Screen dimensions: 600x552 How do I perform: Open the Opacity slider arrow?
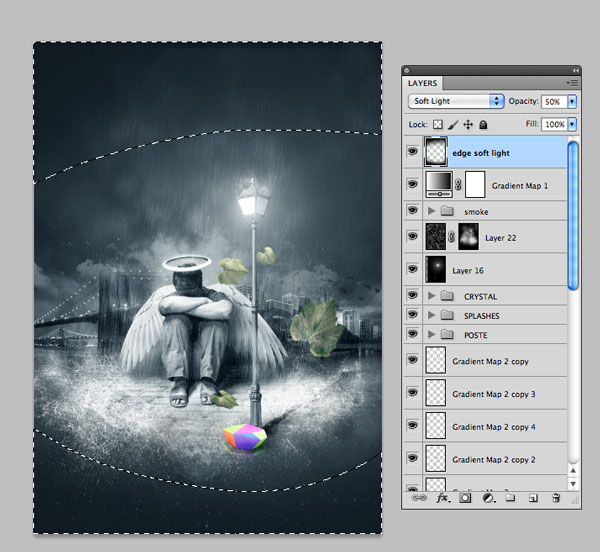click(572, 101)
